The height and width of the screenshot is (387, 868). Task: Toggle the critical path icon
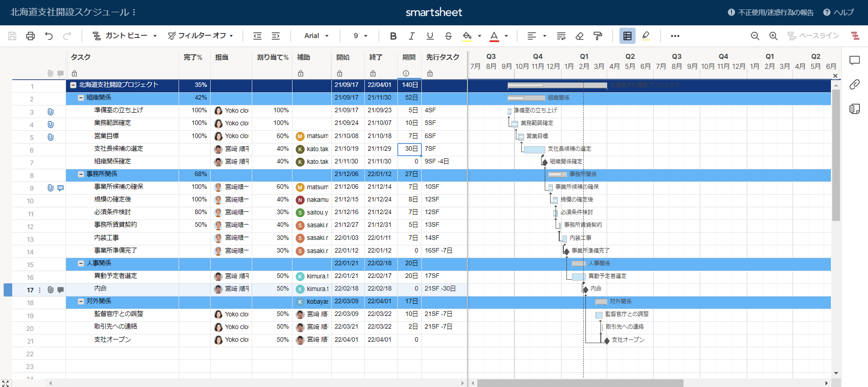(855, 36)
